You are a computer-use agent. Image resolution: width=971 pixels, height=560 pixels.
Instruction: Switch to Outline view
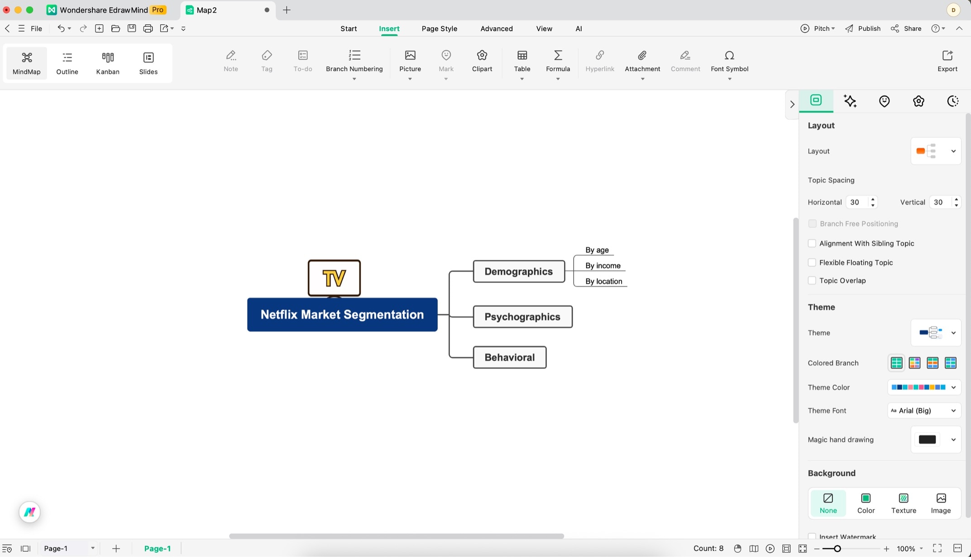tap(67, 63)
